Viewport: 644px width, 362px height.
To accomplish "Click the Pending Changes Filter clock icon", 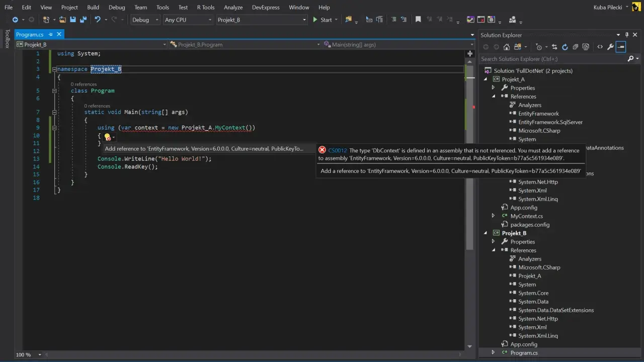I will (539, 47).
